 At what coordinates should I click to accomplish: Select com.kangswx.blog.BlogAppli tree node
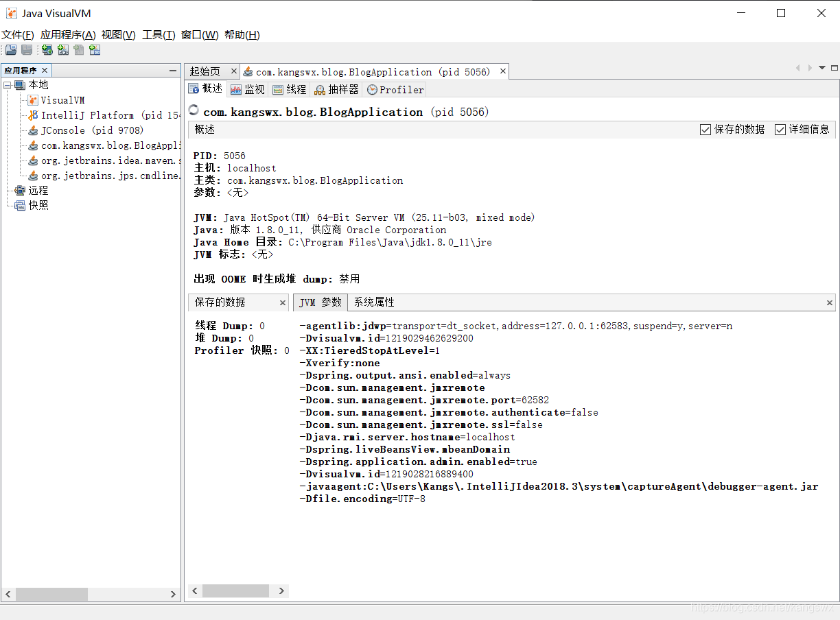pos(110,145)
